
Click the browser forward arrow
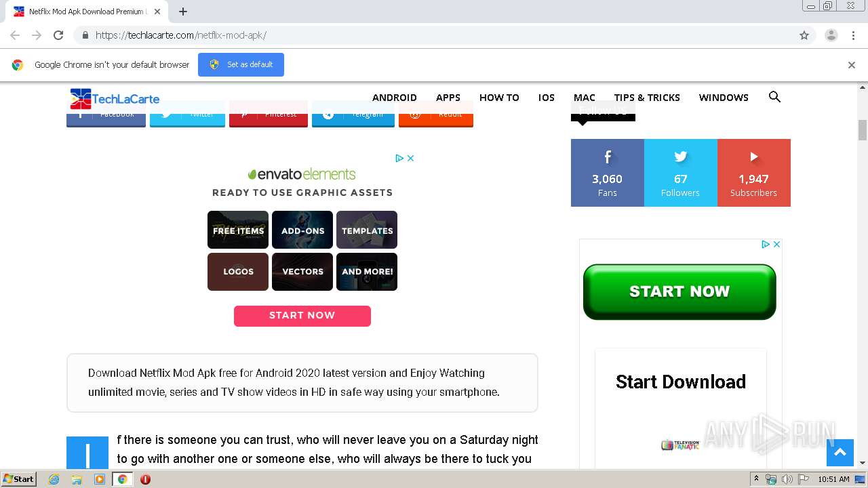click(37, 35)
